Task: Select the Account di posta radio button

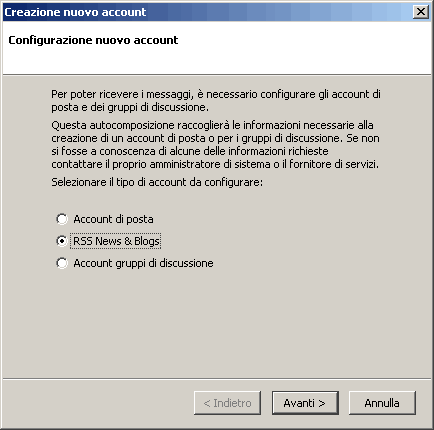Action: [x=62, y=219]
